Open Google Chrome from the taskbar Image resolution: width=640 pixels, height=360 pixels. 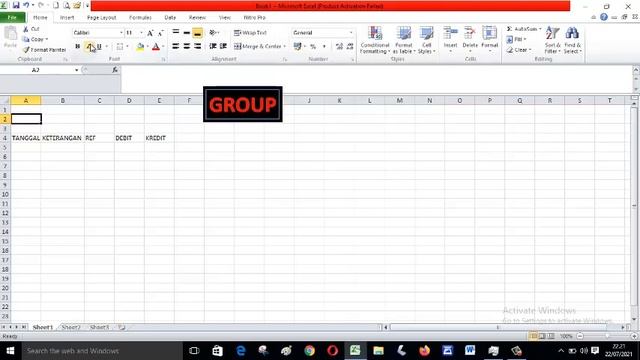point(309,351)
